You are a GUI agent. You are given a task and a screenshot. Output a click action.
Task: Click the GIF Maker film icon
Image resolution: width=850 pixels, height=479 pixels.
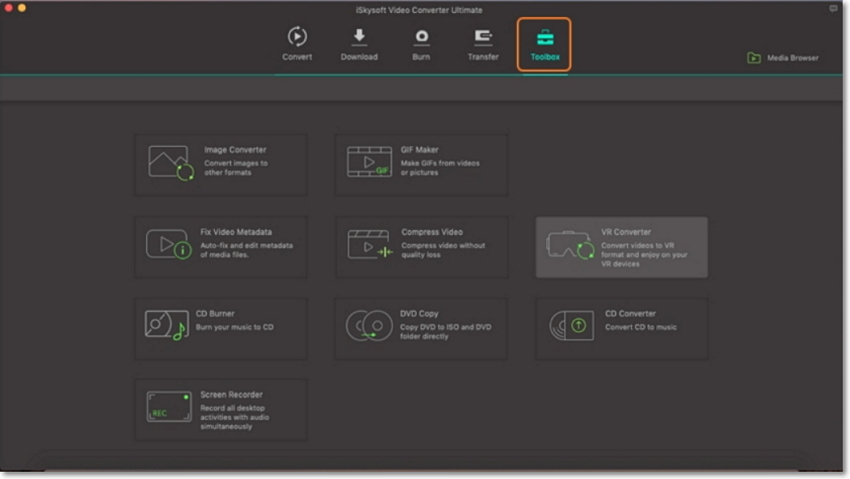[369, 162]
